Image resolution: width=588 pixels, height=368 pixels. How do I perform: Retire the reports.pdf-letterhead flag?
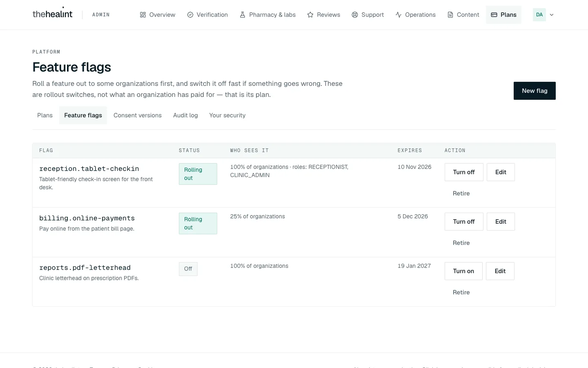(461, 292)
